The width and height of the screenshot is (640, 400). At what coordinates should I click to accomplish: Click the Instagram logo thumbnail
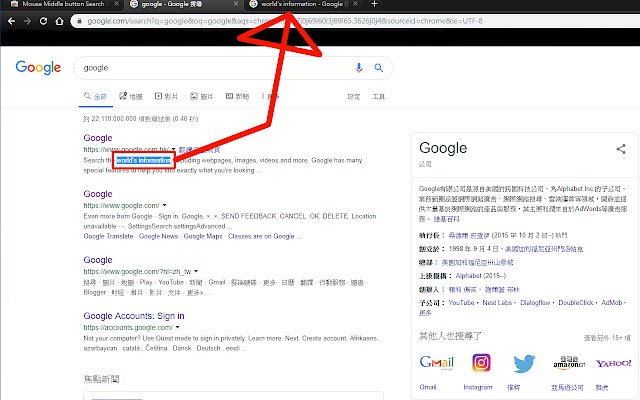[481, 362]
